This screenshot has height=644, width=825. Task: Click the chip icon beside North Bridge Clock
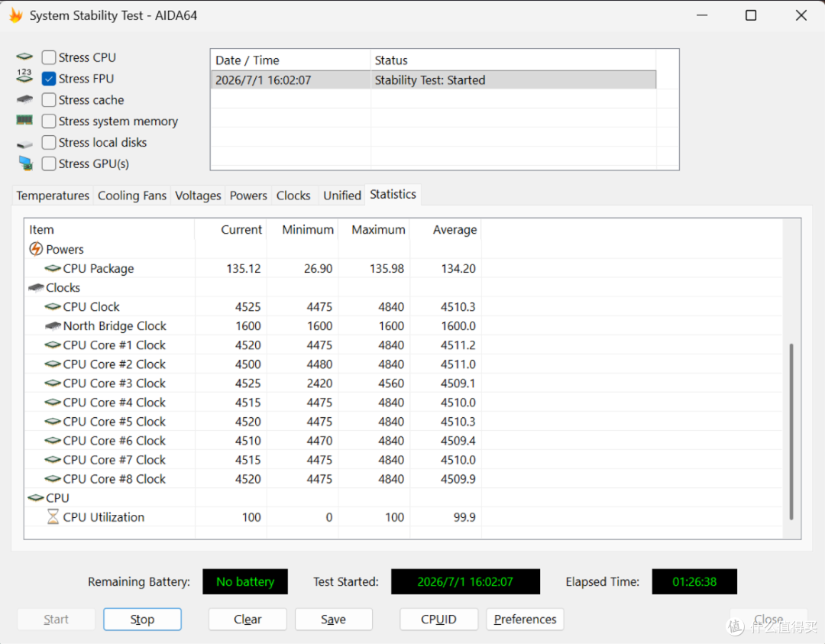[53, 325]
